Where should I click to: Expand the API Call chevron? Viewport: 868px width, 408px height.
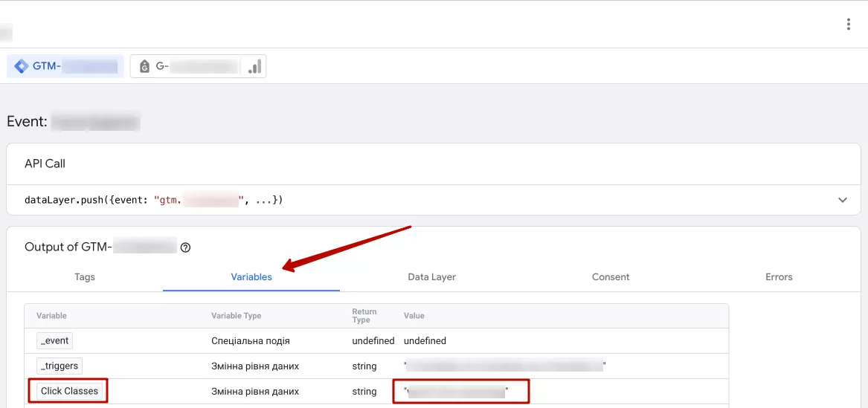click(x=843, y=200)
